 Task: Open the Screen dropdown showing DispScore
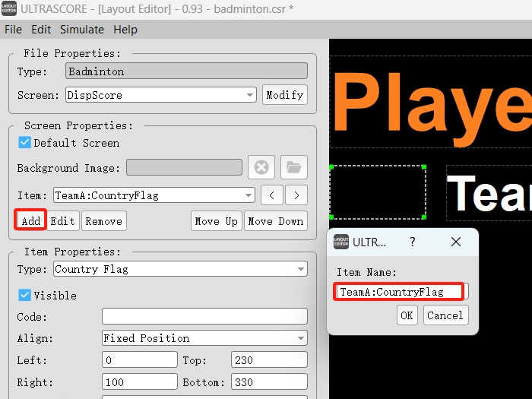coord(160,95)
